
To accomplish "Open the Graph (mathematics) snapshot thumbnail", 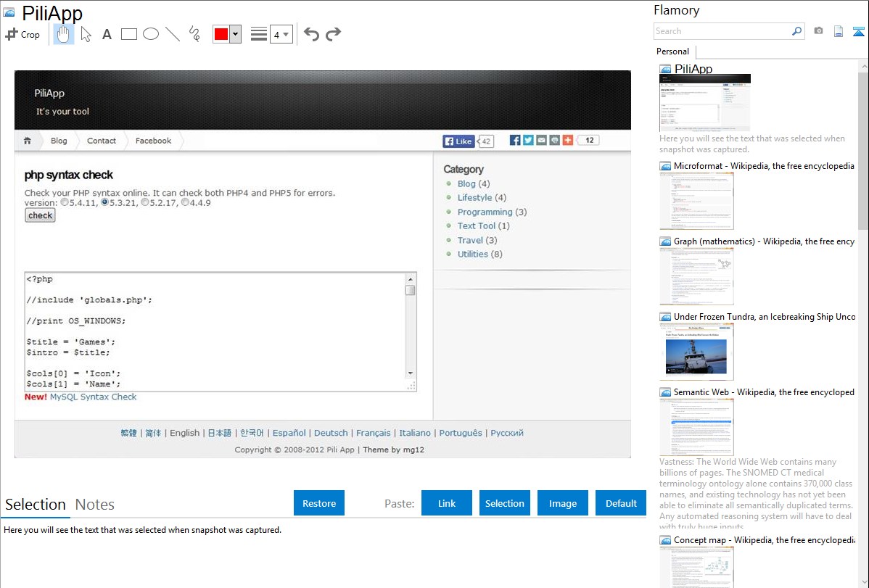I will click(696, 276).
